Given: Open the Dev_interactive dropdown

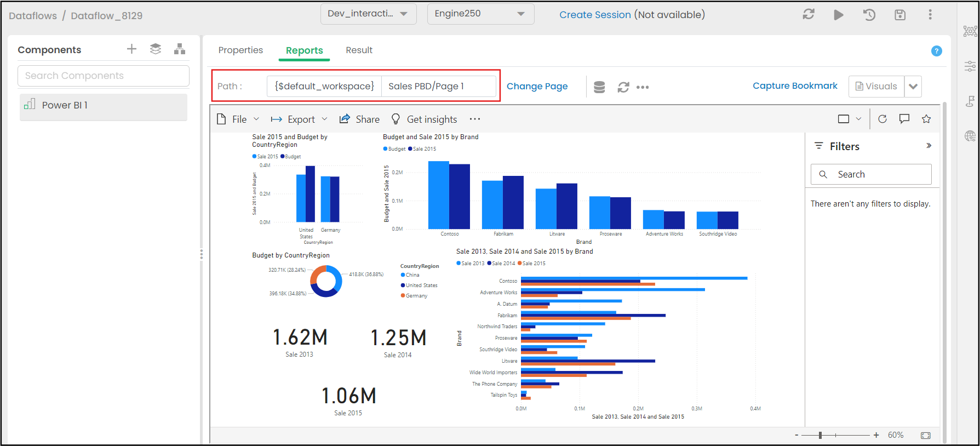Looking at the screenshot, I should click(368, 14).
